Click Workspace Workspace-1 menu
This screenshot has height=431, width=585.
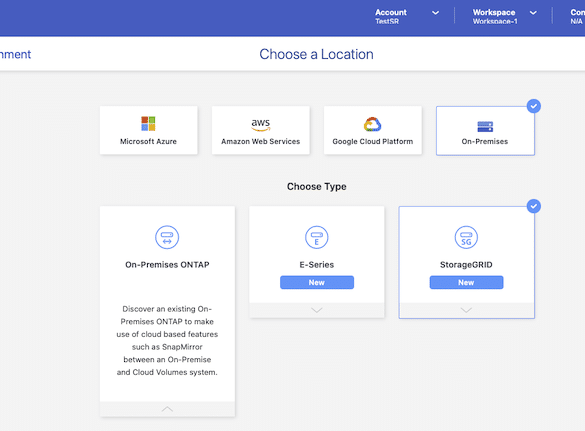tap(504, 17)
